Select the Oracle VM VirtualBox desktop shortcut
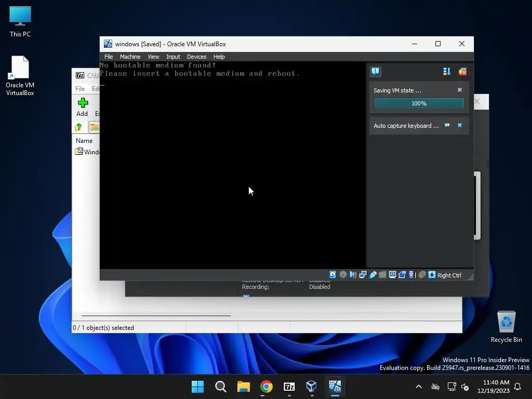The image size is (532, 399). [20, 76]
